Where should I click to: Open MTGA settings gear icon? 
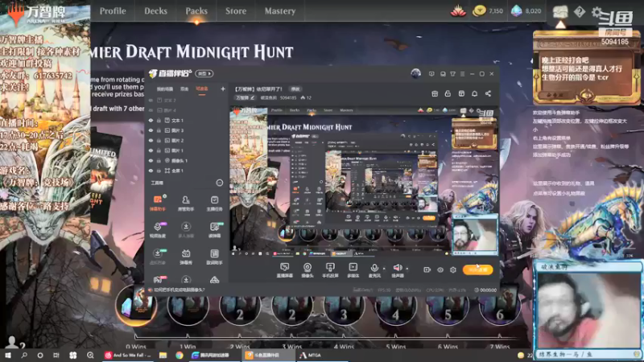click(597, 12)
